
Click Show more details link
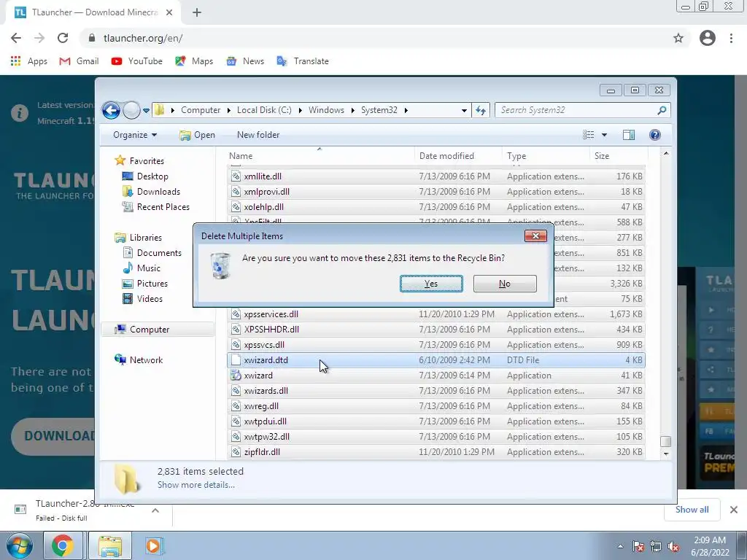(196, 485)
